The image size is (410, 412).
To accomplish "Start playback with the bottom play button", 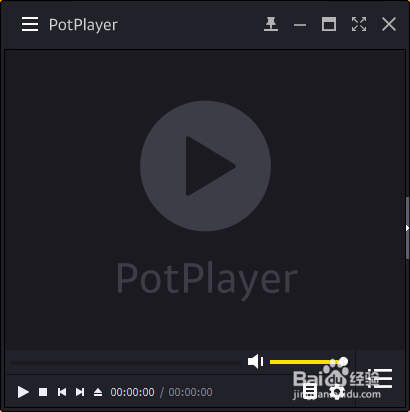I will tap(23, 392).
